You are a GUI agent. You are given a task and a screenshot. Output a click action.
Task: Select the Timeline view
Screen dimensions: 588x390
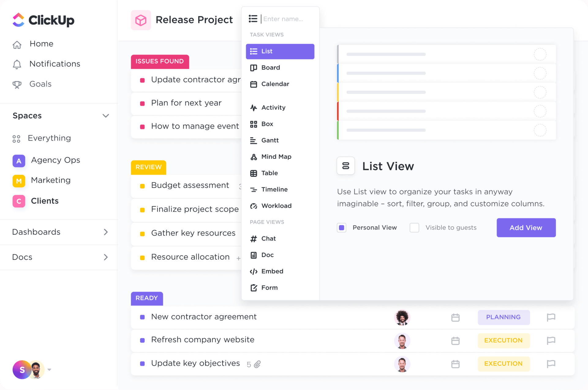274,189
